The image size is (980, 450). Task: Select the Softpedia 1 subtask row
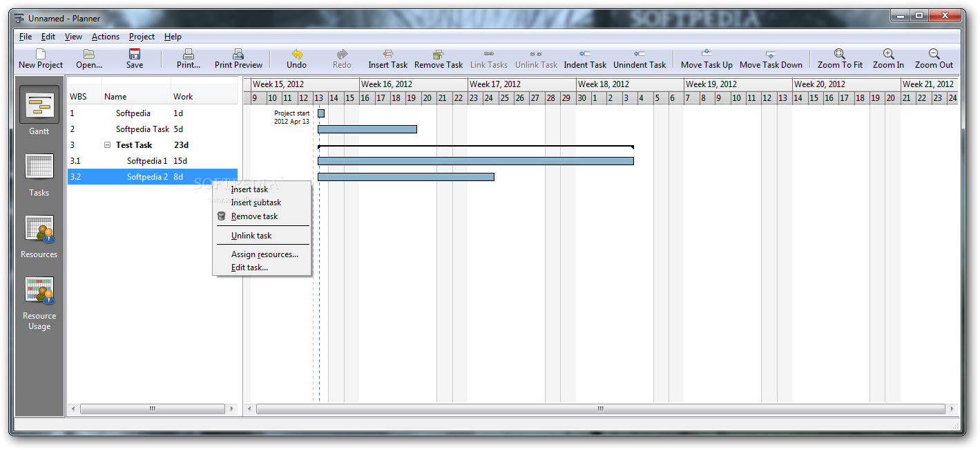pyautogui.click(x=152, y=161)
